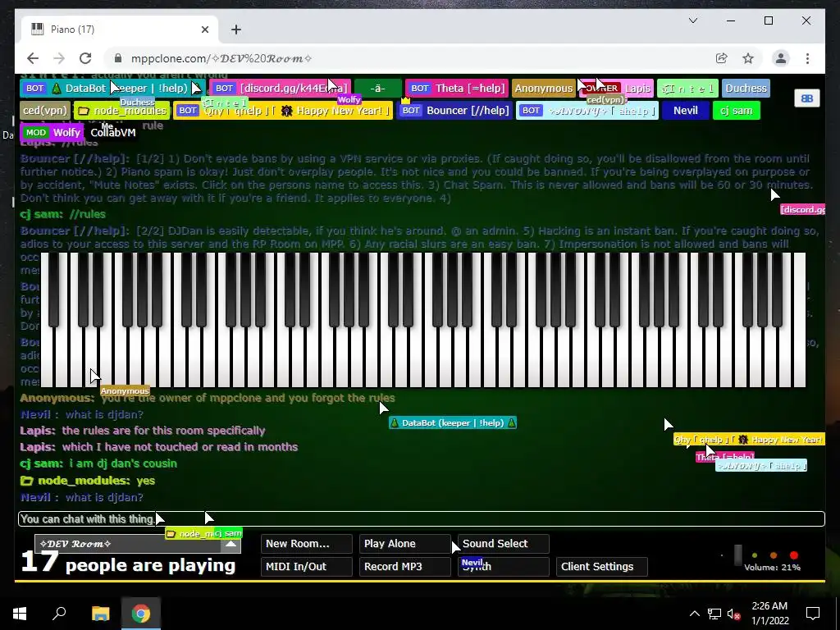Open Windows taskbar search
840x630 pixels.
59,614
